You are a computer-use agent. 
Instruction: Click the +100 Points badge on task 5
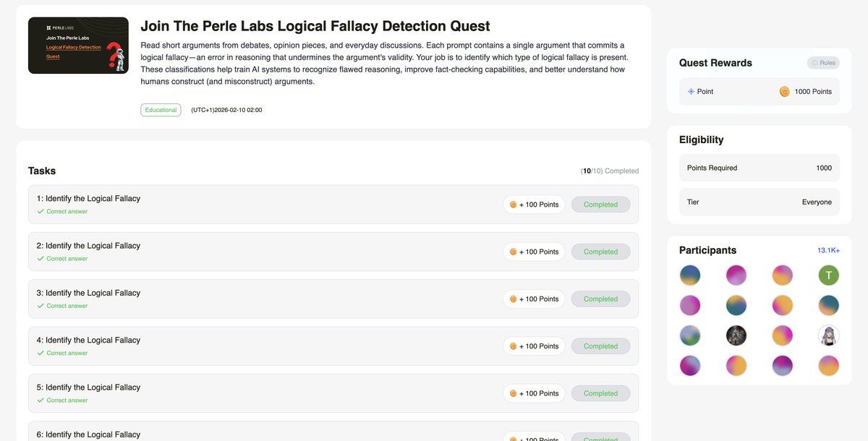[534, 393]
